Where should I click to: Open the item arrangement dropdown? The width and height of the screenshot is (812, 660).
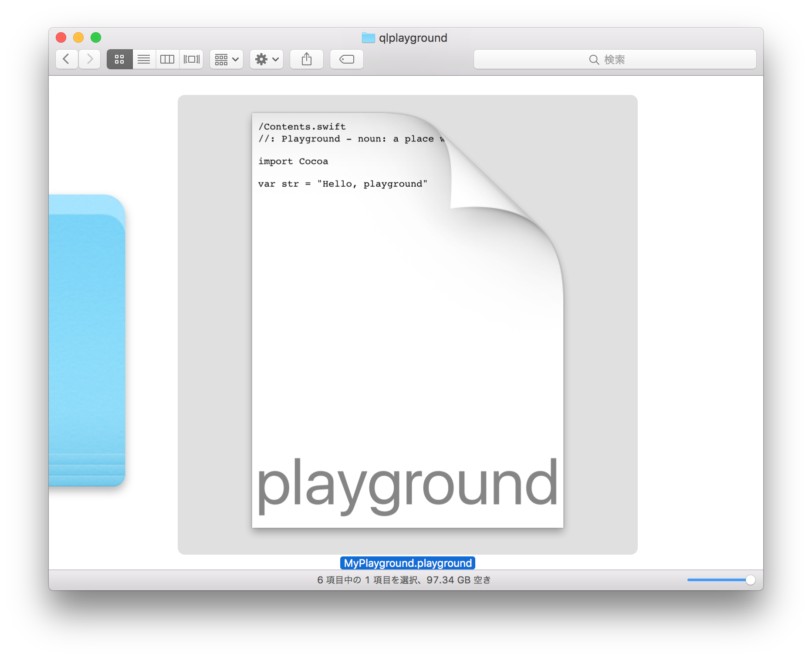click(x=227, y=59)
